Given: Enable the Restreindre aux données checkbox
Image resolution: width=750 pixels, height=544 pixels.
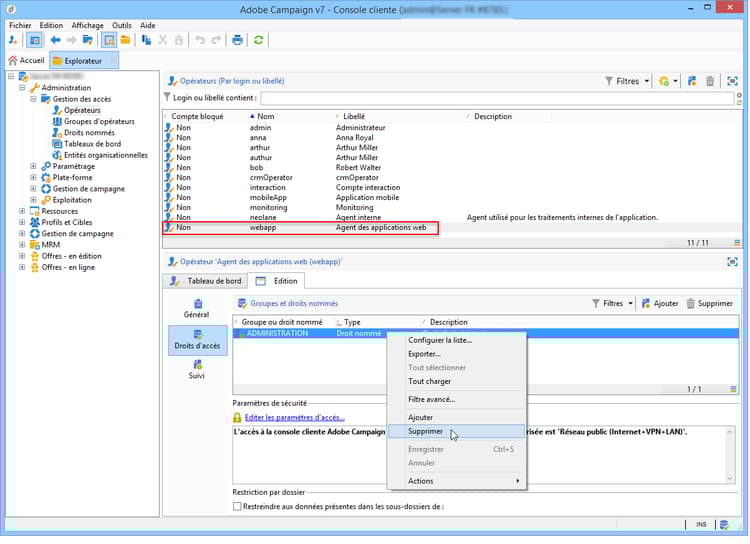Looking at the screenshot, I should (237, 506).
